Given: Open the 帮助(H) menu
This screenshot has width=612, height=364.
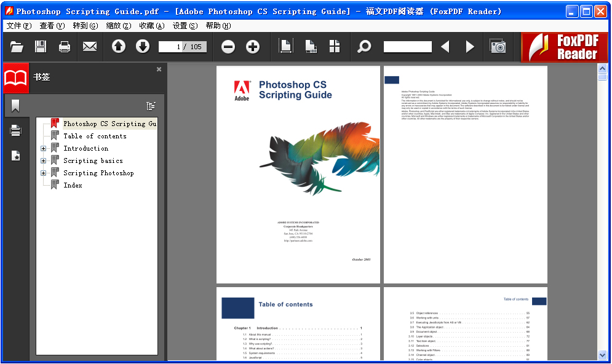Looking at the screenshot, I should tap(218, 26).
